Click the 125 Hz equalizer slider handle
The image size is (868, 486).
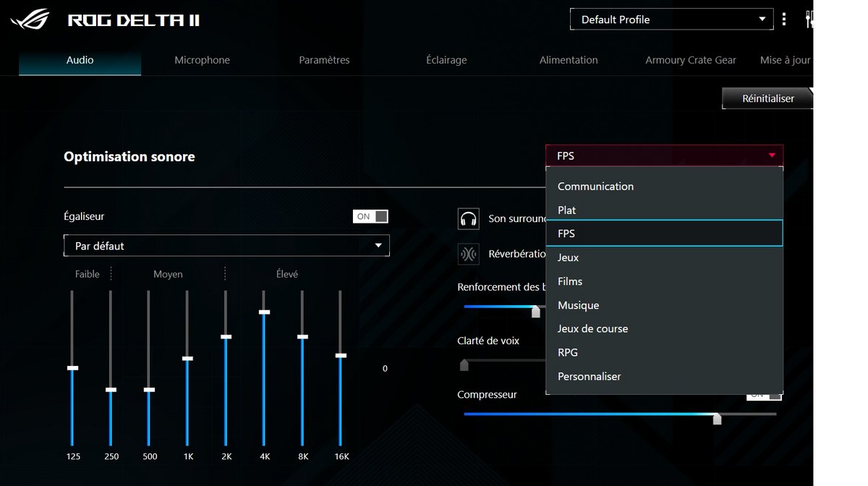coord(72,368)
